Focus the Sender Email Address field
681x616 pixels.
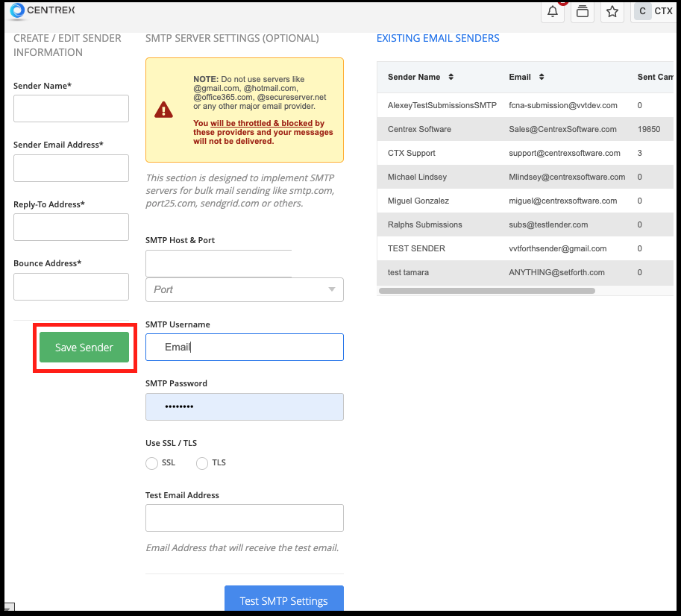coord(71,168)
